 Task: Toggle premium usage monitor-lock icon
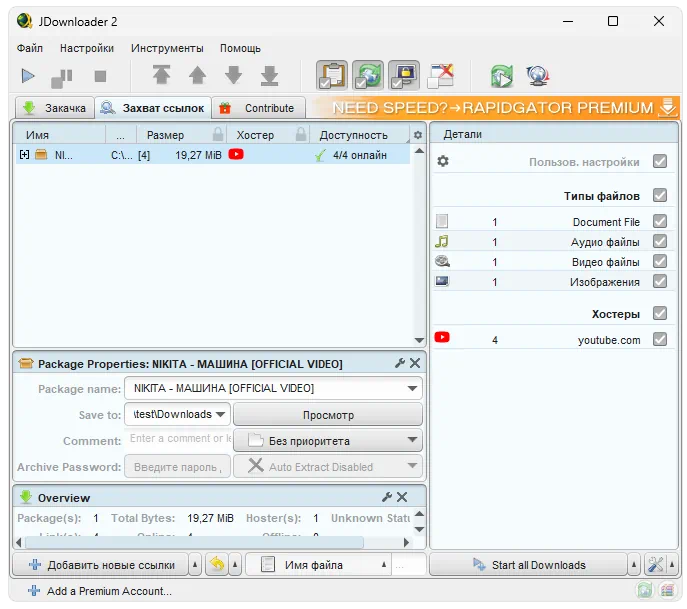pyautogui.click(x=404, y=75)
